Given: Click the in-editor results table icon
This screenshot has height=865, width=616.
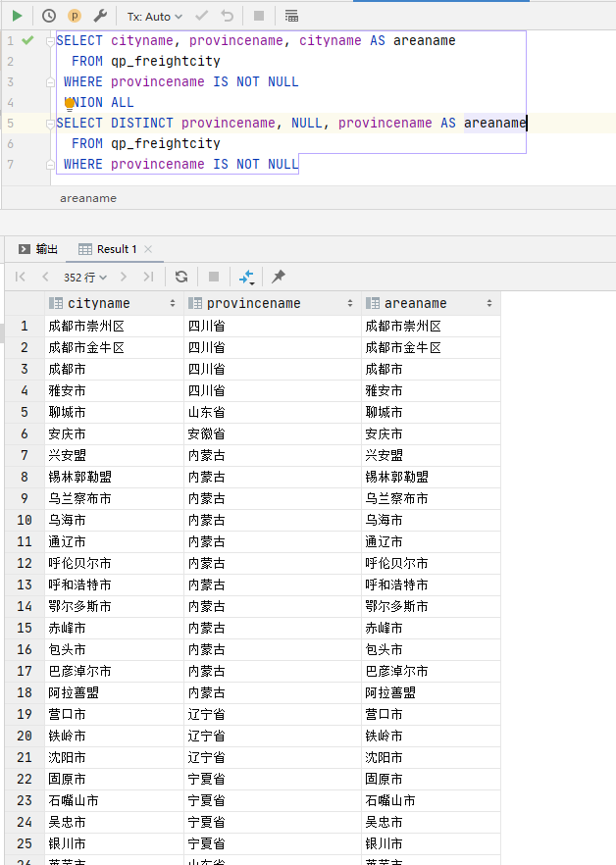Looking at the screenshot, I should [291, 16].
